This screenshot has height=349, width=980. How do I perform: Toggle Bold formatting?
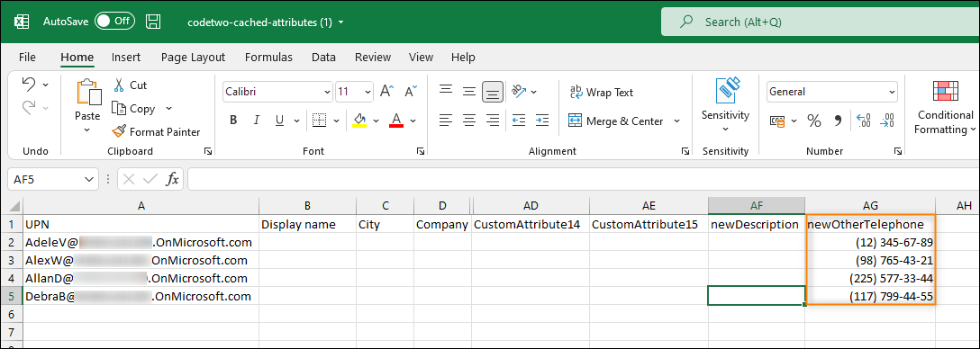point(233,121)
